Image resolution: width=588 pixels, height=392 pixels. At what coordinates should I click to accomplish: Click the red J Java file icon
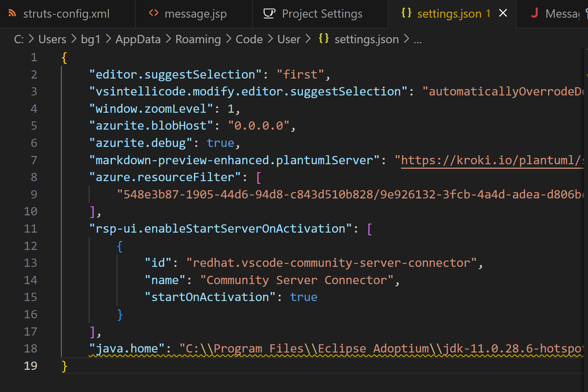point(535,13)
